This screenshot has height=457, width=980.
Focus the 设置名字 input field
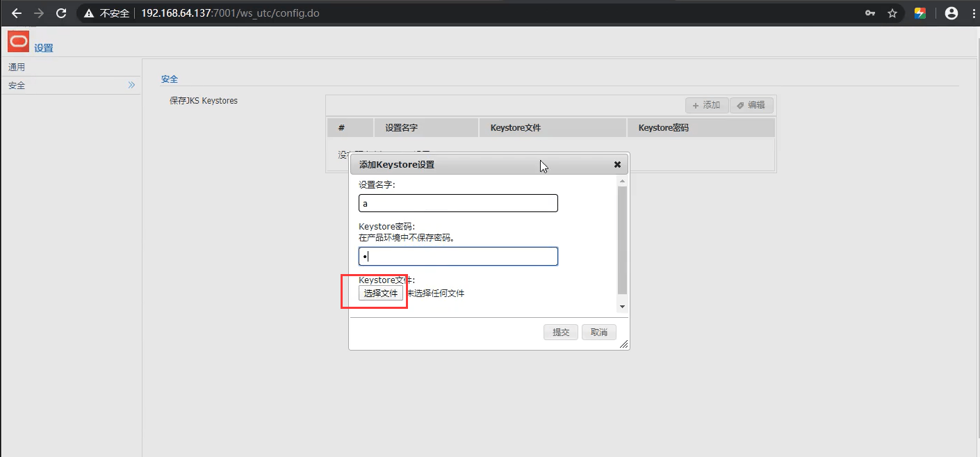tap(458, 203)
